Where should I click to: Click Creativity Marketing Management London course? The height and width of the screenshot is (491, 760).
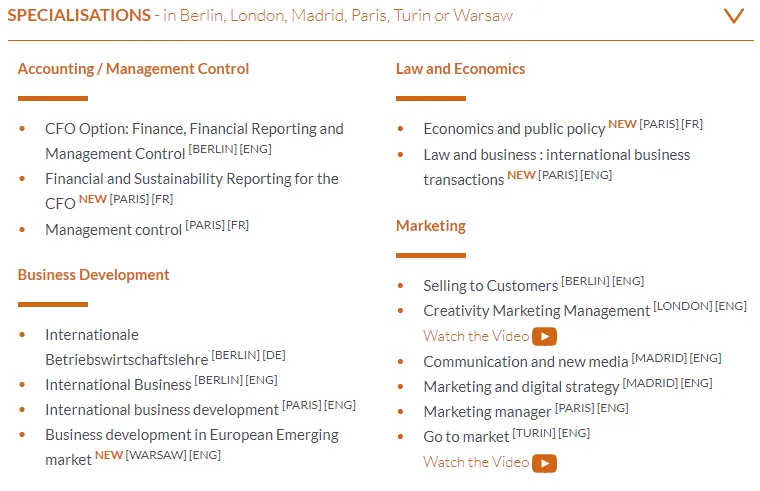tap(536, 311)
